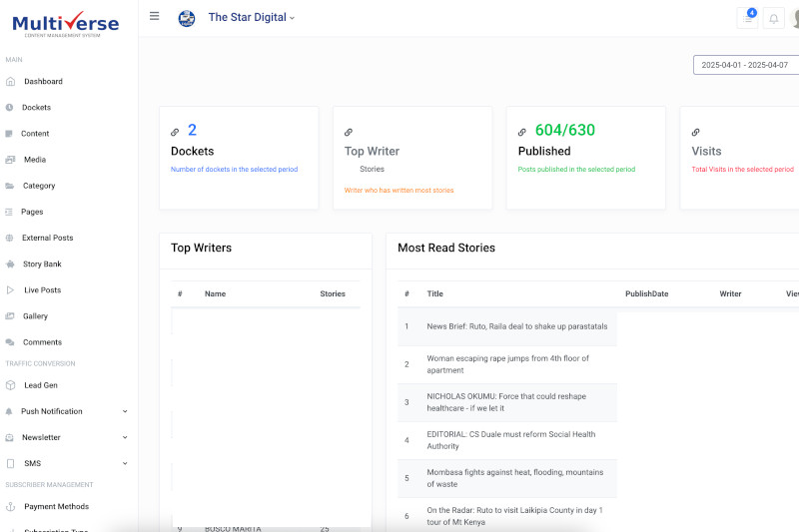Expand the Push Notification submenu
799x532 pixels.
(x=125, y=411)
